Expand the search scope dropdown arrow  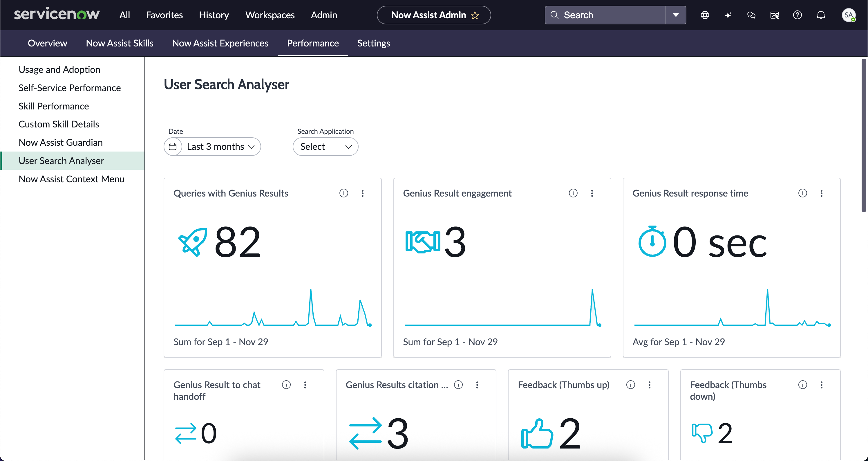tap(676, 15)
